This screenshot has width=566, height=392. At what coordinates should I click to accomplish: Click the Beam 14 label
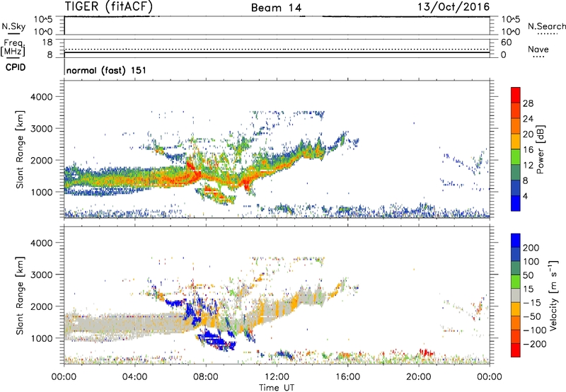tap(276, 8)
